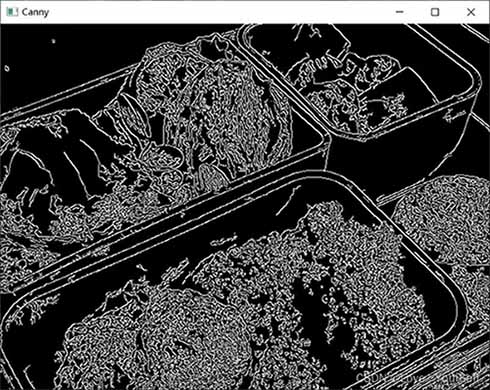Click the tiny oval speck at the image's left edge

coord(7,68)
